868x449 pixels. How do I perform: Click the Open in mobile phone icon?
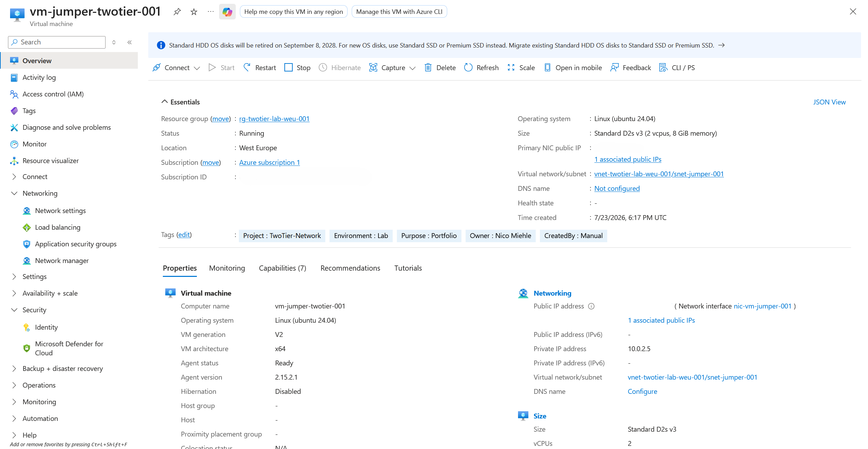[548, 67]
